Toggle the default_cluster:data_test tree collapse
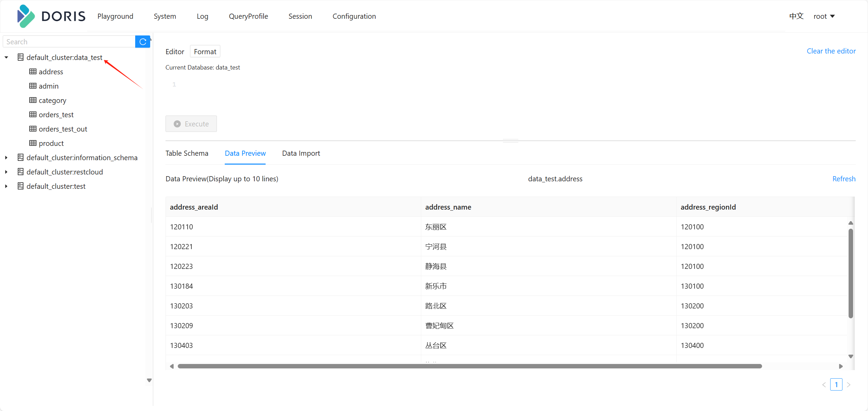 [7, 57]
